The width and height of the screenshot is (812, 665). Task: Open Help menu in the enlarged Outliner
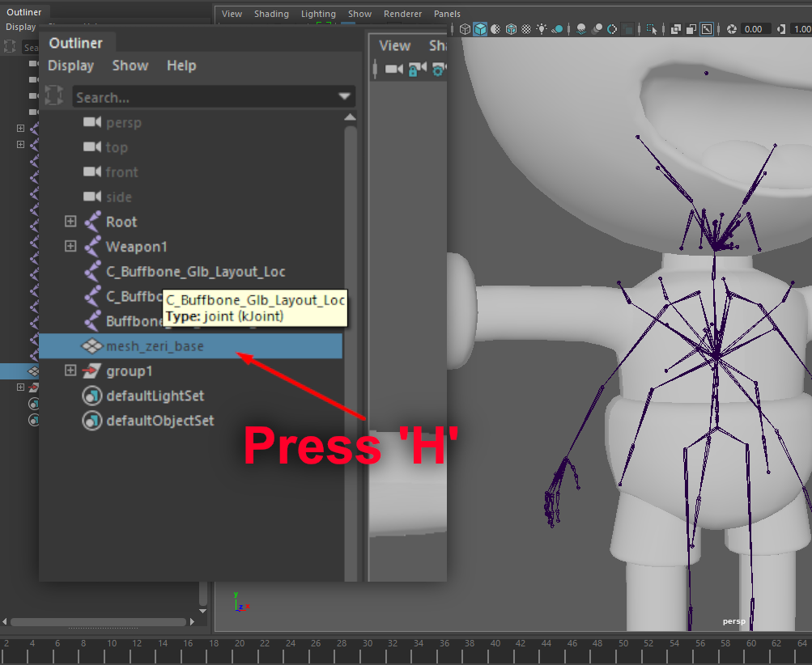(x=181, y=66)
